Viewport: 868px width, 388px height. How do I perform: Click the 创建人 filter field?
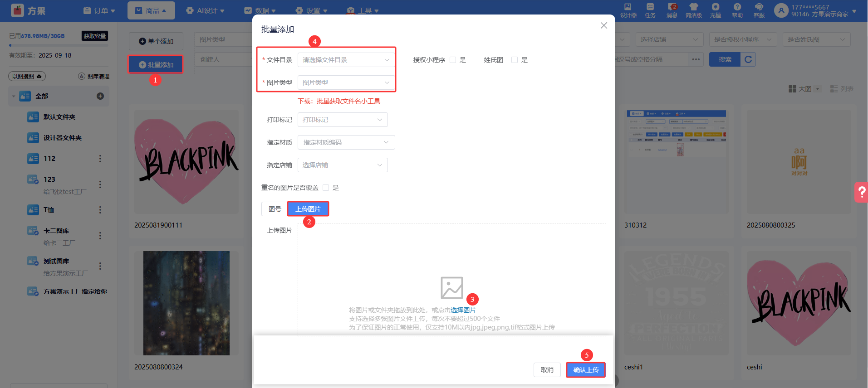click(224, 59)
